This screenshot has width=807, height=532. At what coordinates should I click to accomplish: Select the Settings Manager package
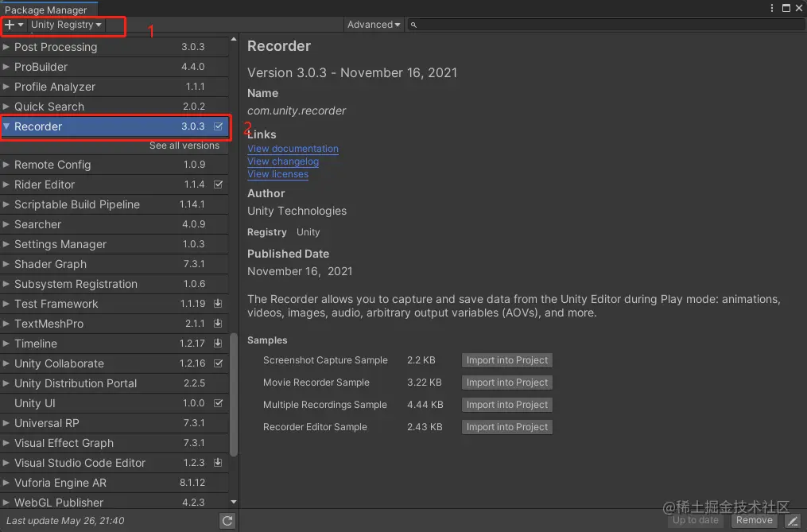click(114, 244)
